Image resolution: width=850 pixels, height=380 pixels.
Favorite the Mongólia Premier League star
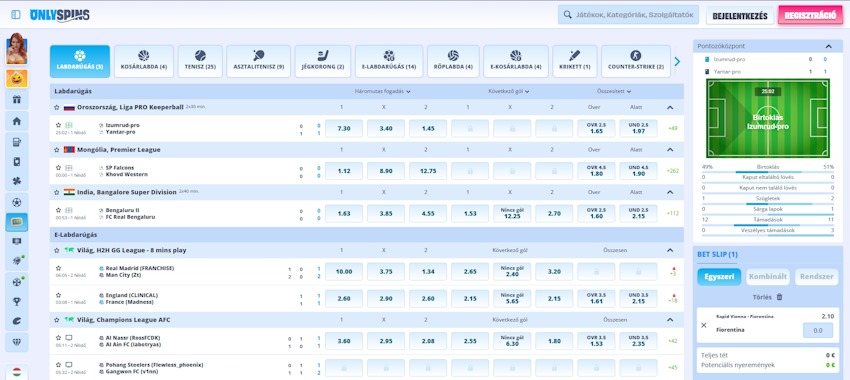pos(56,150)
